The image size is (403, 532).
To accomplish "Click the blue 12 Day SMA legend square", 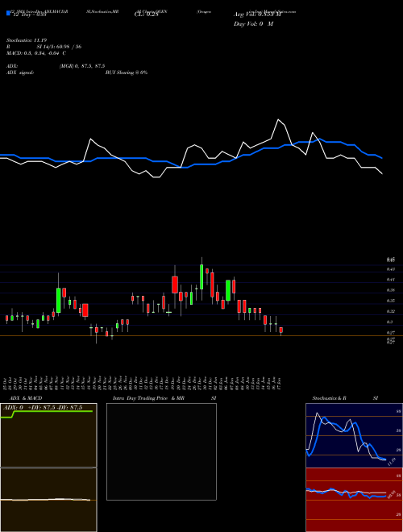I will [9, 13].
